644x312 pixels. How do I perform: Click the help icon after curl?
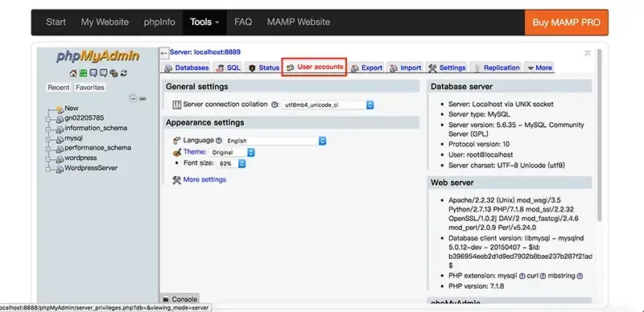pos(543,276)
